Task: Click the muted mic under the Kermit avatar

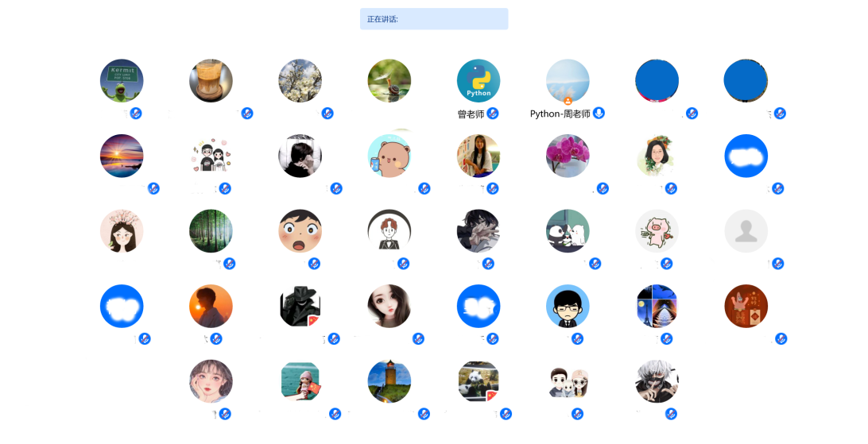Action: (136, 114)
